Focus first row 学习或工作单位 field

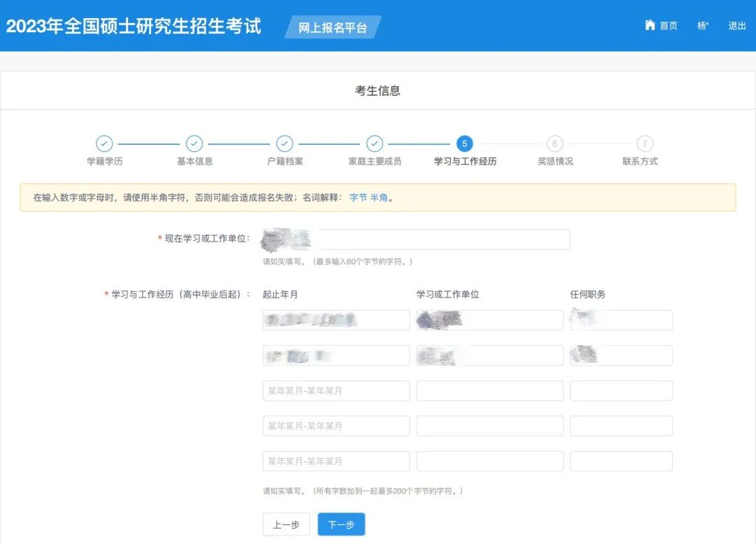490,320
